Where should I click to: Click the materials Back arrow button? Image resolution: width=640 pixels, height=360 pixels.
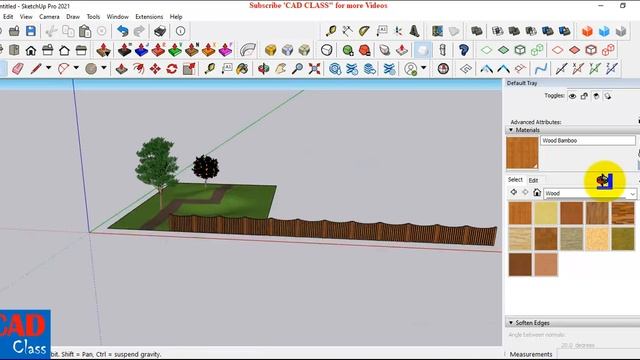click(x=513, y=192)
